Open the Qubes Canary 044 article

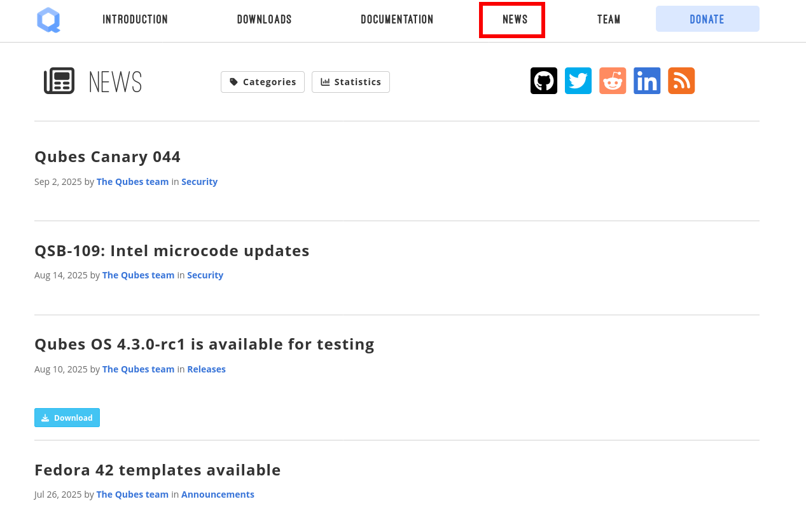pos(108,156)
